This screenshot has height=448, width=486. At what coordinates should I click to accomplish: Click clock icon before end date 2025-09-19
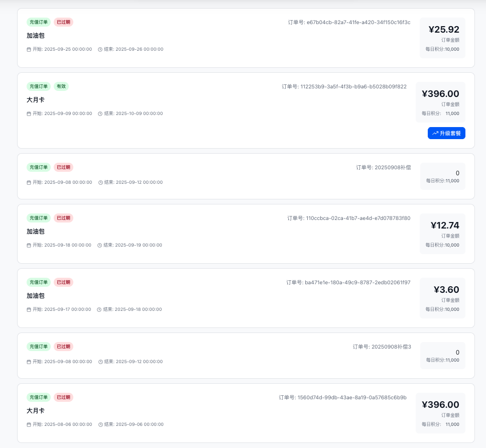coord(99,245)
